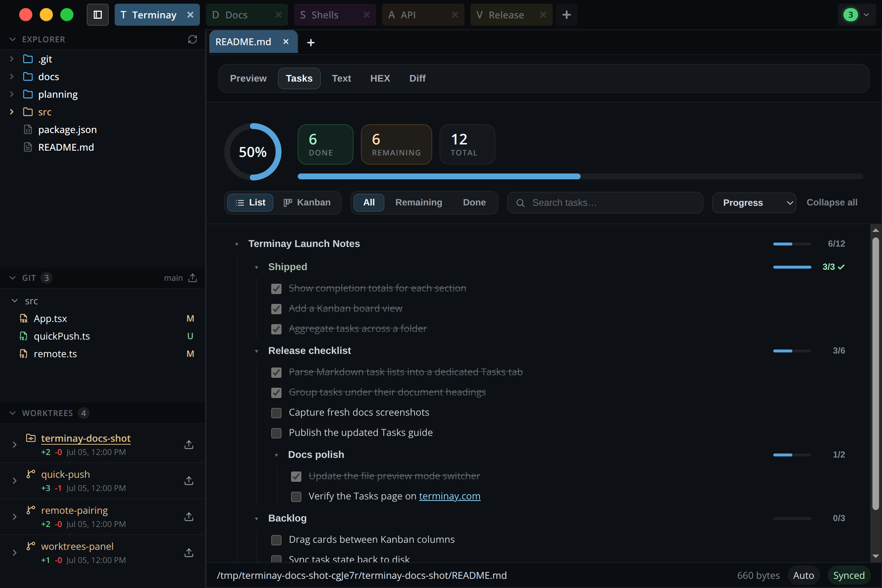Viewport: 882px width, 588px height.
Task: Open the Progress sort dropdown
Action: coord(754,203)
